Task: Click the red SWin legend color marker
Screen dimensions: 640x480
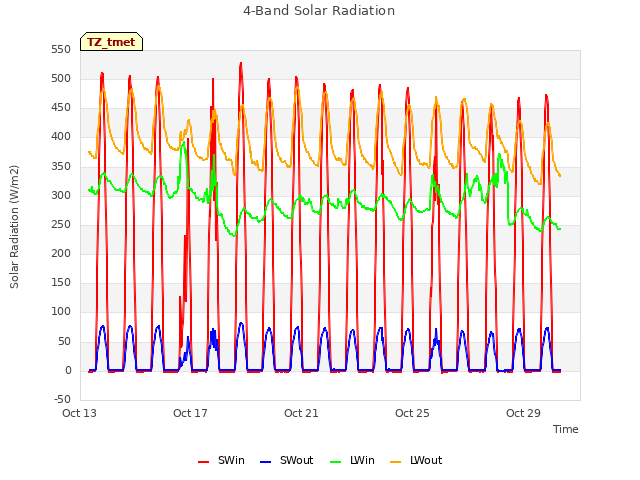Action: (x=203, y=462)
